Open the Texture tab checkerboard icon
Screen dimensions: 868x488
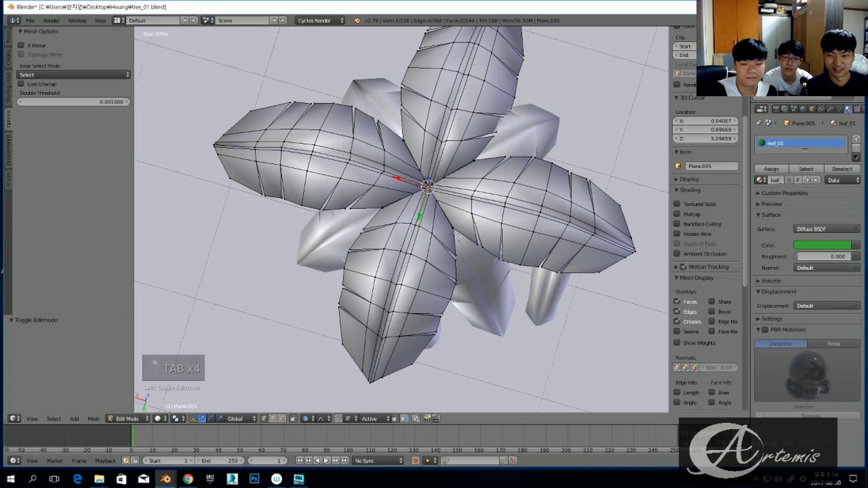[x=856, y=109]
